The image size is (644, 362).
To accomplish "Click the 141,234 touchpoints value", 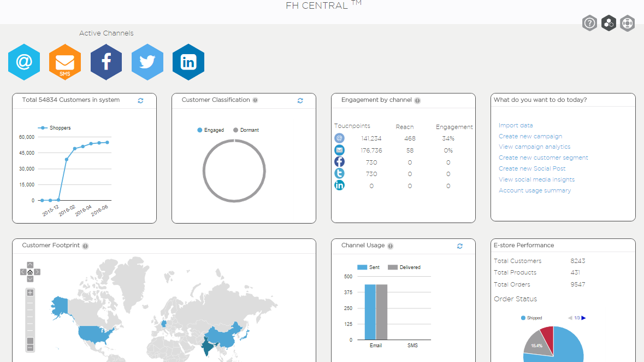I will pyautogui.click(x=371, y=139).
